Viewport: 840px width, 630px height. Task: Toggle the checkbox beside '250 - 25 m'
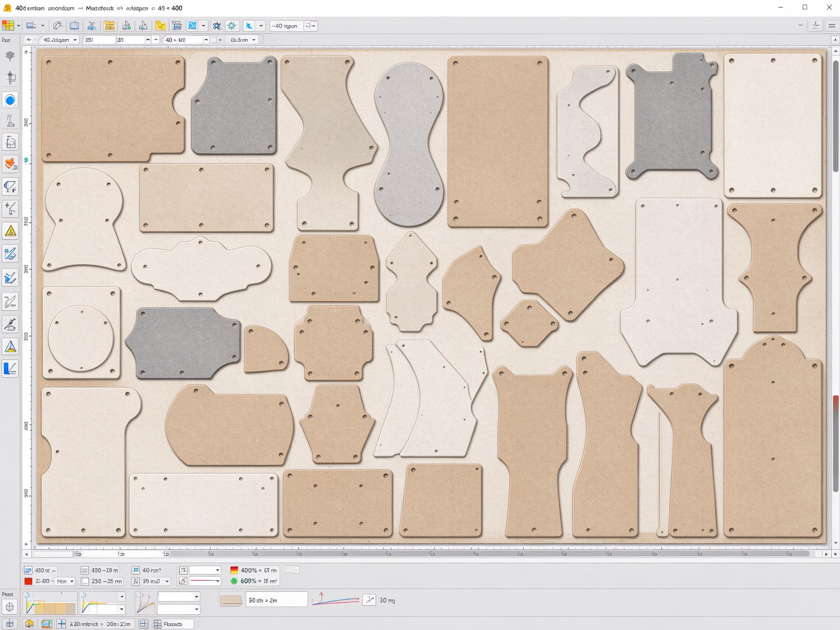(x=85, y=581)
